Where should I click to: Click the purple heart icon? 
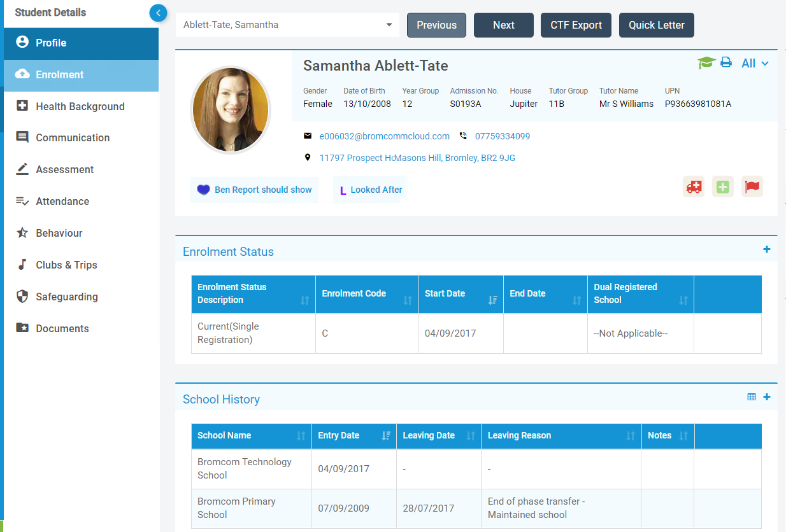203,190
